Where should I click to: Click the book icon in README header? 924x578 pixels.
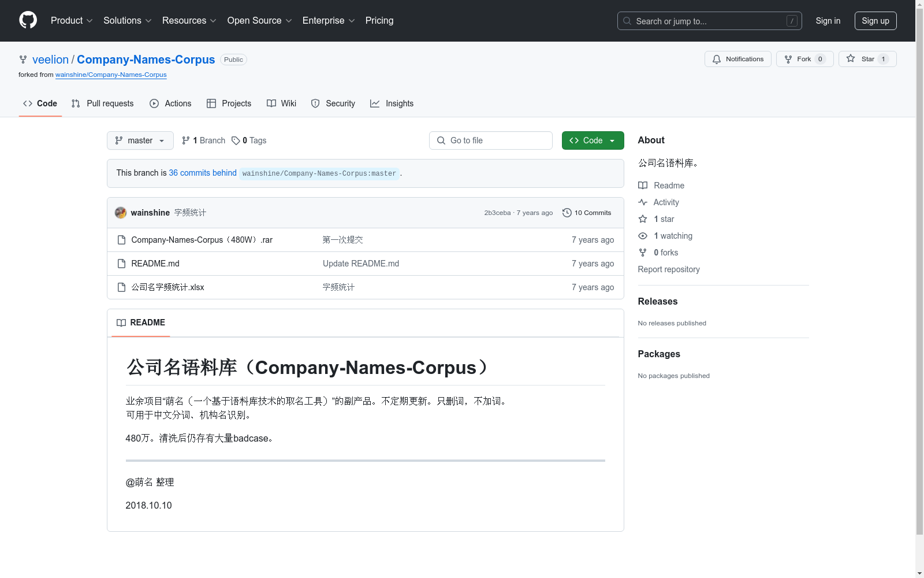[x=121, y=323]
